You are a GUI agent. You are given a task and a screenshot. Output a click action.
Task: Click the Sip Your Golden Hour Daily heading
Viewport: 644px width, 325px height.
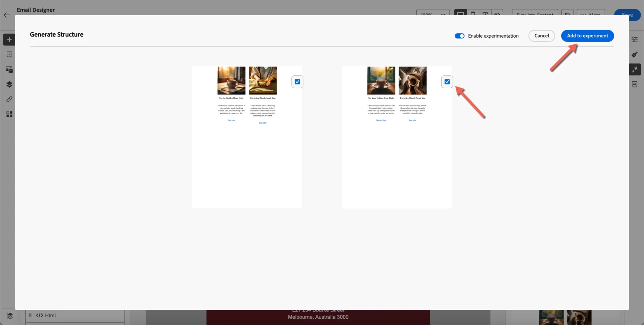(381, 98)
